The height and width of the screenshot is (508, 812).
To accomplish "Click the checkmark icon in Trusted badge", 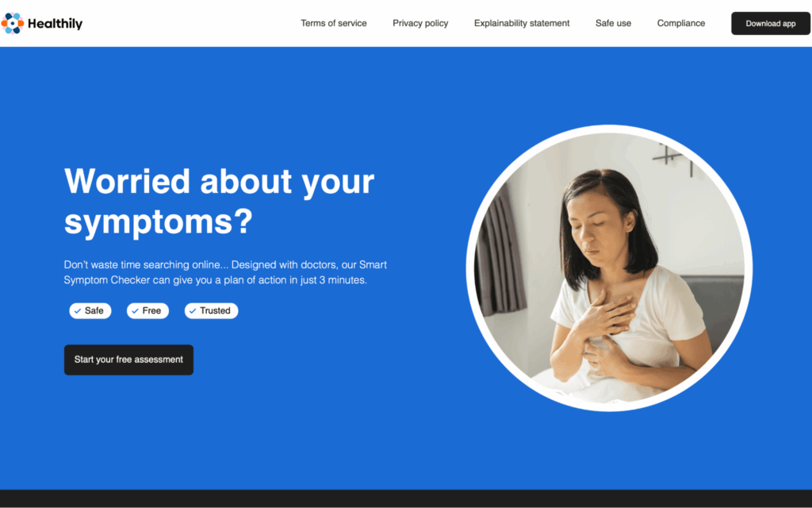I will pyautogui.click(x=193, y=311).
